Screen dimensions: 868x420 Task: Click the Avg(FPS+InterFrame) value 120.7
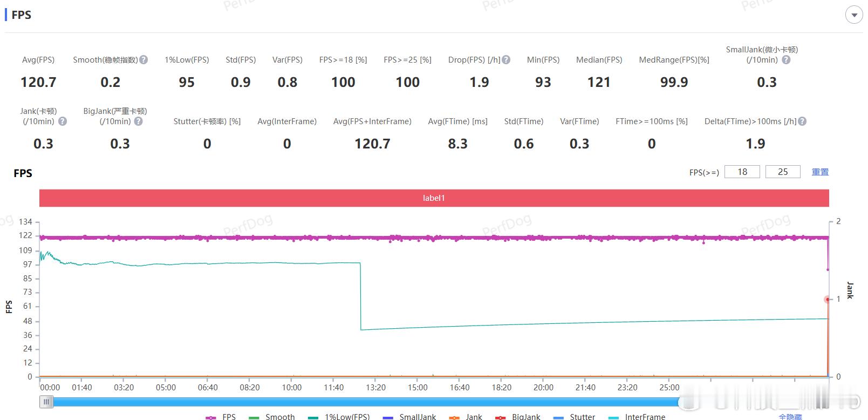(x=372, y=144)
